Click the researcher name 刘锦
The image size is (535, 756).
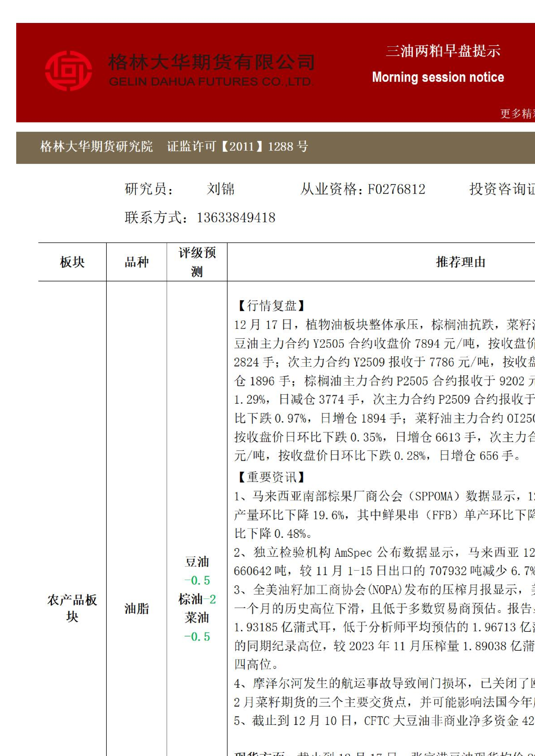point(221,189)
